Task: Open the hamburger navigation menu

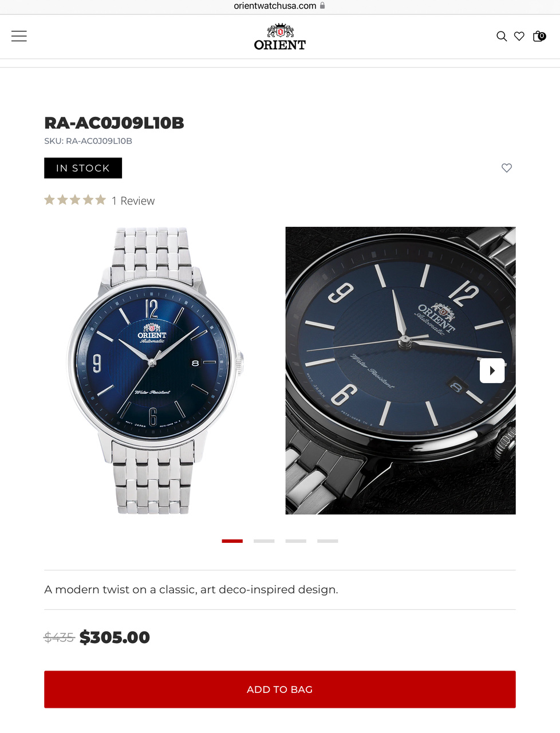Action: point(19,36)
